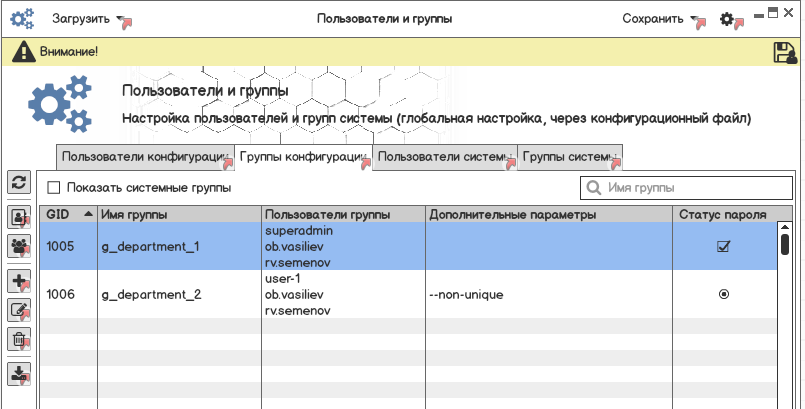Click the table vertical scrollbar thumb
The image size is (805, 409).
pyautogui.click(x=784, y=244)
